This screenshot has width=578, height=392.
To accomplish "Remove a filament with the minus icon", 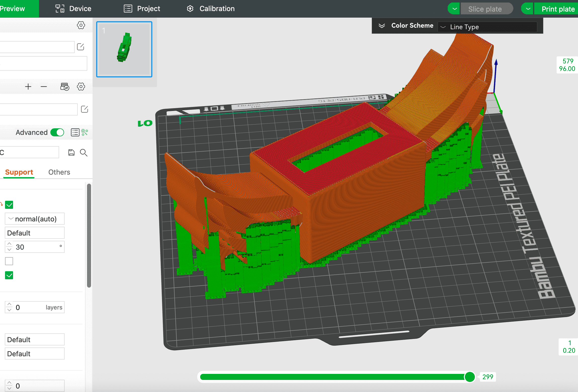I will pos(44,87).
